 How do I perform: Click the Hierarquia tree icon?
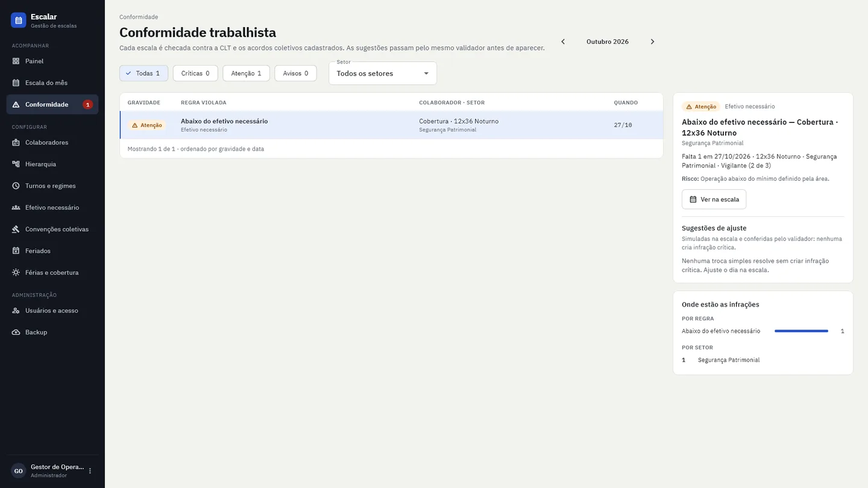16,164
